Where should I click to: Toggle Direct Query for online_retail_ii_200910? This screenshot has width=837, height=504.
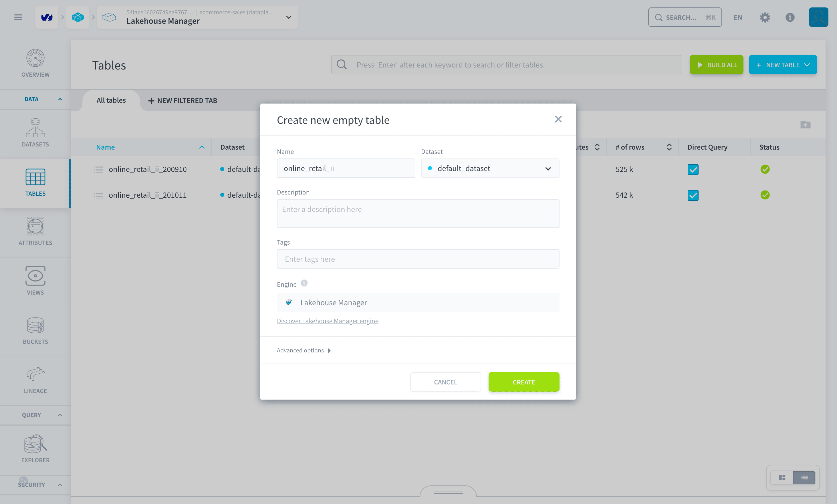[693, 169]
